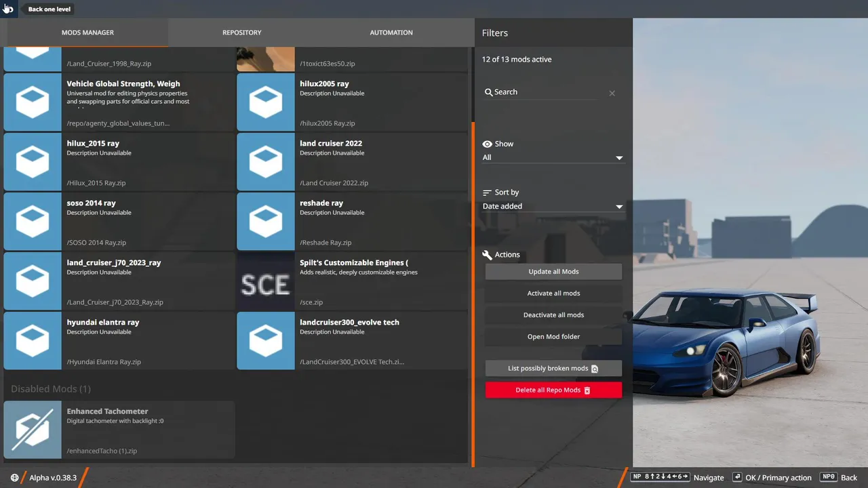Click the globe language icon
Viewport: 868px width, 488px height.
coord(15,478)
